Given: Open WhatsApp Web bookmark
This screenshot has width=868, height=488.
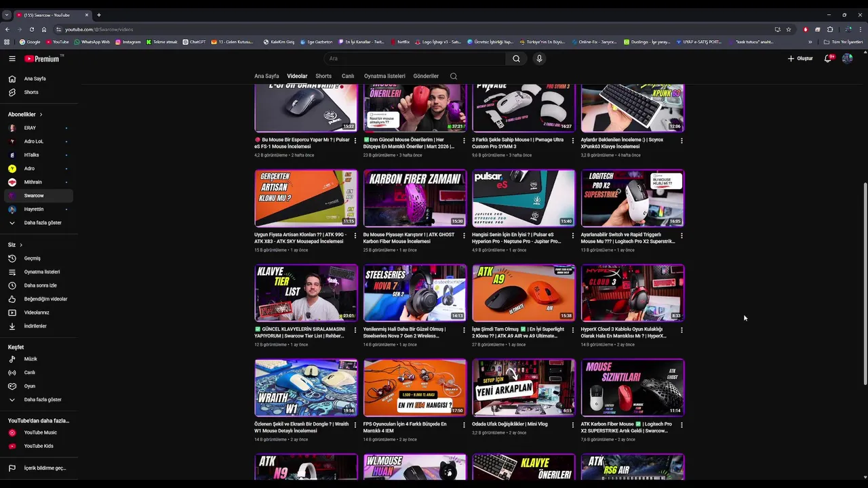Looking at the screenshot, I should pos(92,41).
